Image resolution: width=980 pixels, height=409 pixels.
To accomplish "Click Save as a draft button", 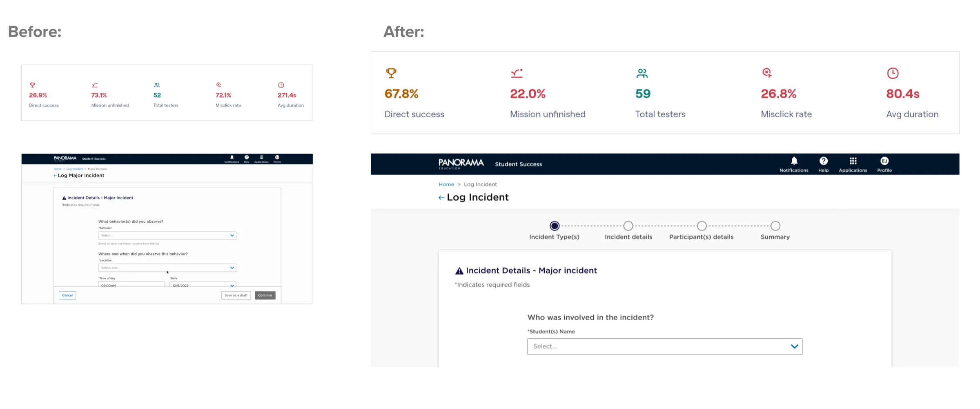I will 236,295.
